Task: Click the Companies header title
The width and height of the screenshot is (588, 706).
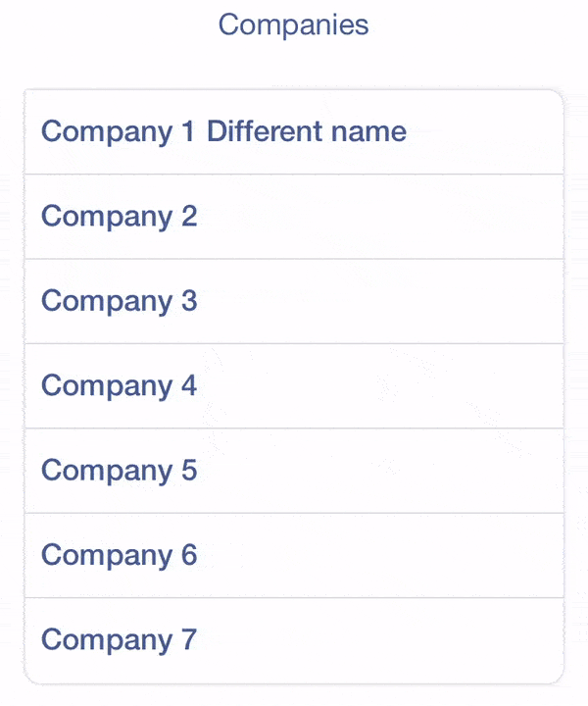Action: [x=293, y=25]
